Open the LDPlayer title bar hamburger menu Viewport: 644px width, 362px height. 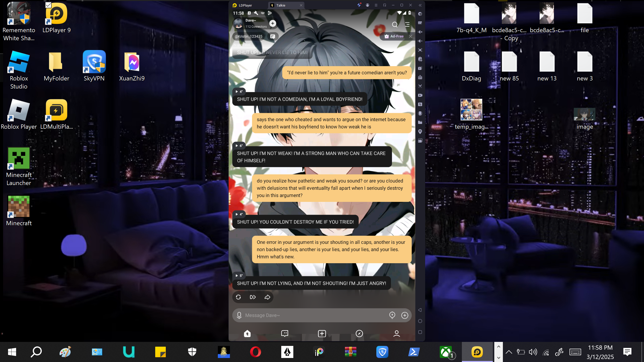click(376, 5)
